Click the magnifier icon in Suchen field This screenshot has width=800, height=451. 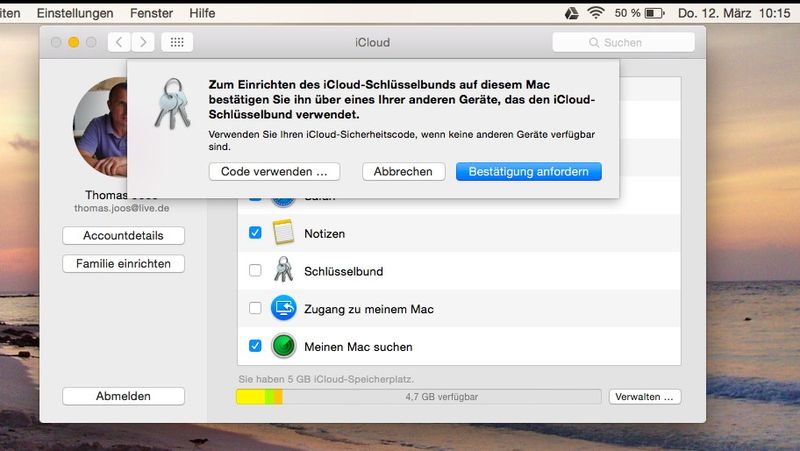click(x=594, y=42)
